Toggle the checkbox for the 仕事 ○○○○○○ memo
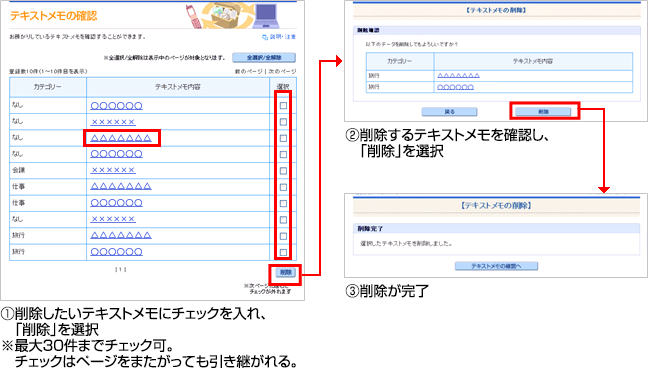This screenshot has height=368, width=648. click(x=283, y=203)
